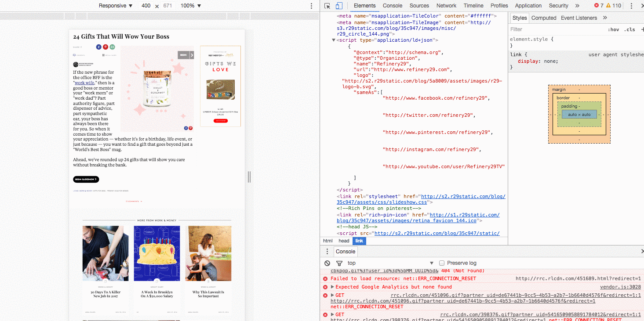Enable Preserve log

pyautogui.click(x=441, y=263)
